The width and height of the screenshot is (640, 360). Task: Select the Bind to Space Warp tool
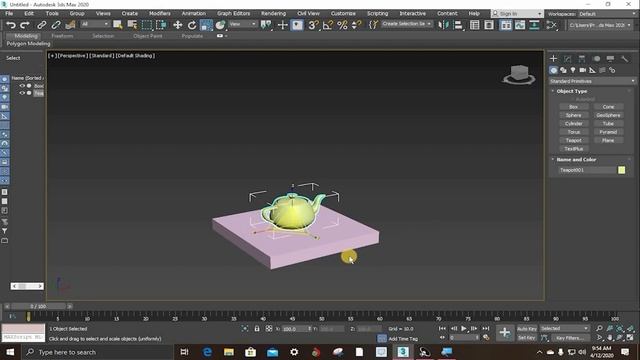pos(70,25)
